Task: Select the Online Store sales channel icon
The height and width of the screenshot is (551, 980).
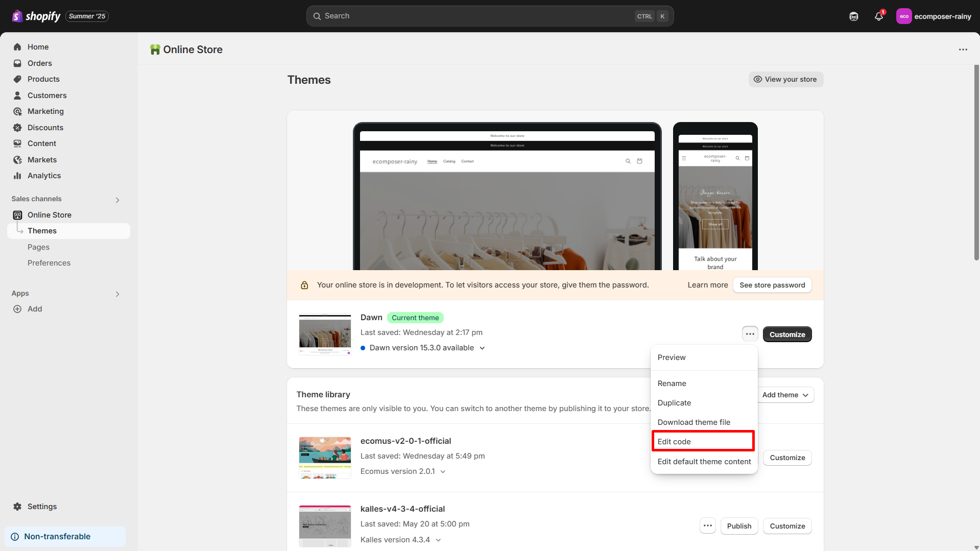Action: tap(18, 214)
